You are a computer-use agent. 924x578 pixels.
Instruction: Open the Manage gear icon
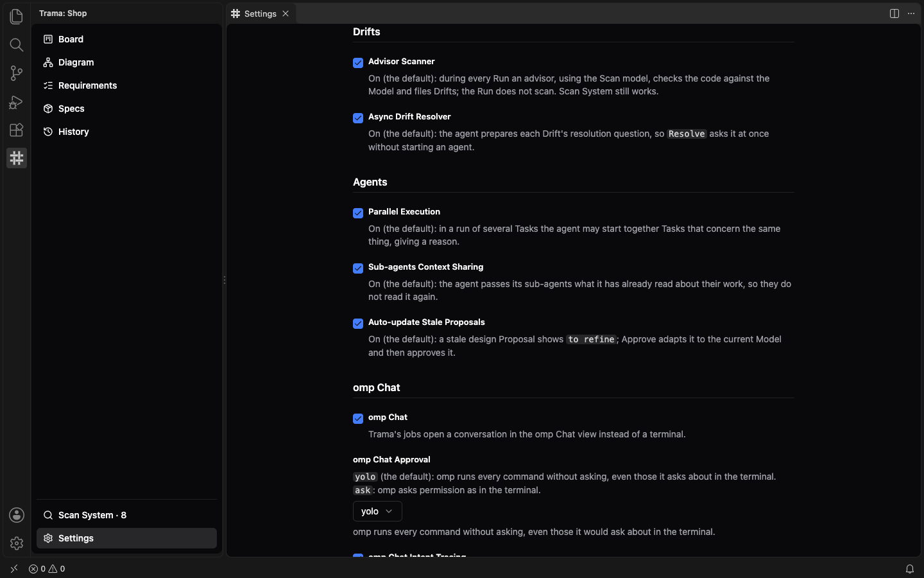tap(17, 543)
